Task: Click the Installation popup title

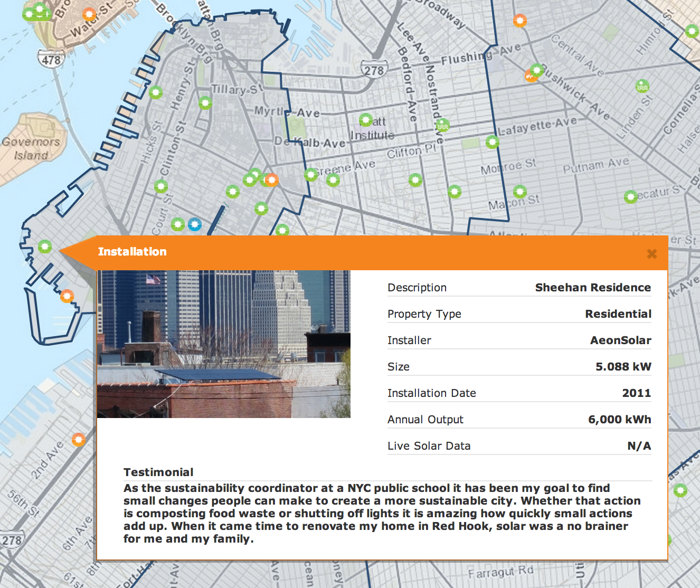Action: click(x=132, y=252)
